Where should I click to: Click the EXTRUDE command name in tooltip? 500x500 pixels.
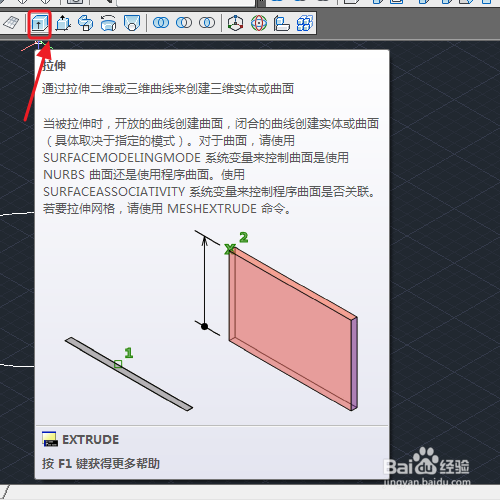point(91,440)
